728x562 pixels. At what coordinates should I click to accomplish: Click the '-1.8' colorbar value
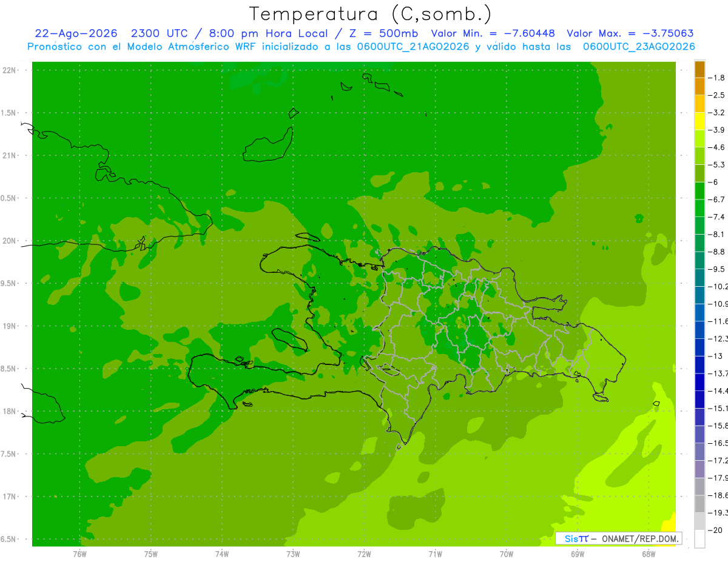click(x=716, y=78)
